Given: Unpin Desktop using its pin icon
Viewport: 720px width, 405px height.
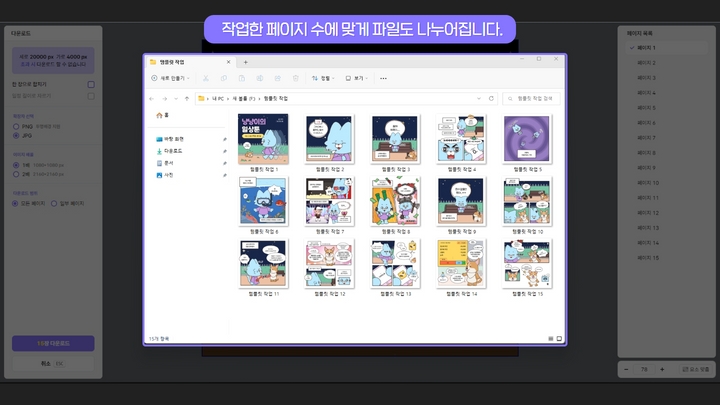Looking at the screenshot, I should click(x=225, y=139).
